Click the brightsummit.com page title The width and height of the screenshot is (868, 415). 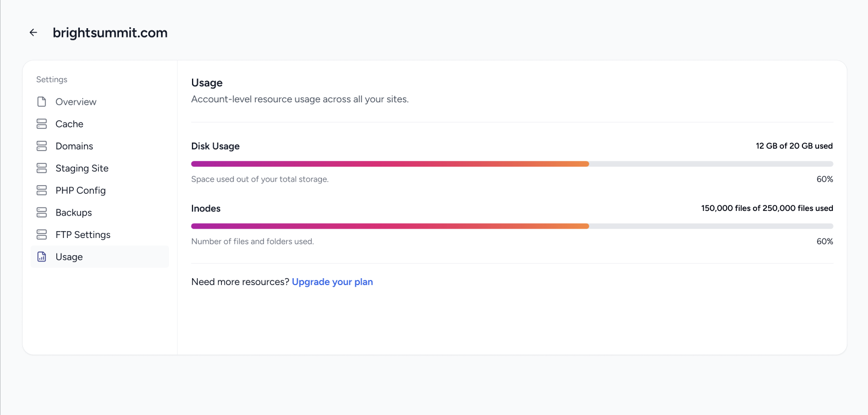pos(110,33)
